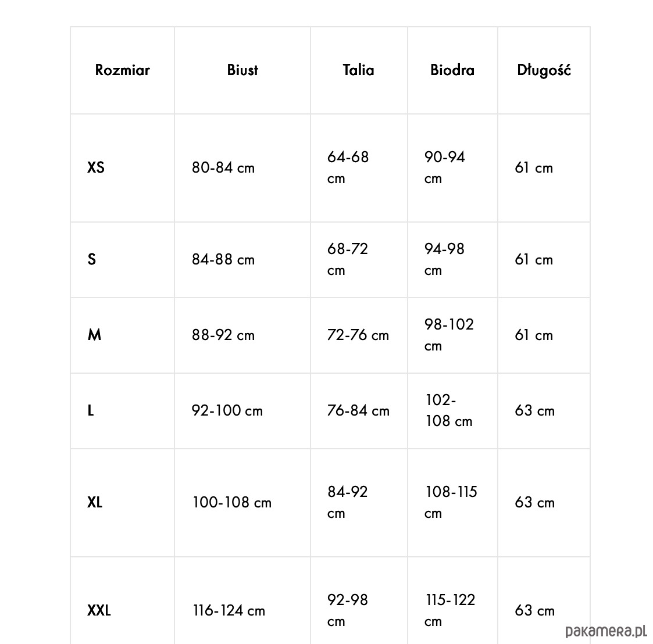Select the Długość column header
653x644 pixels.
(544, 70)
